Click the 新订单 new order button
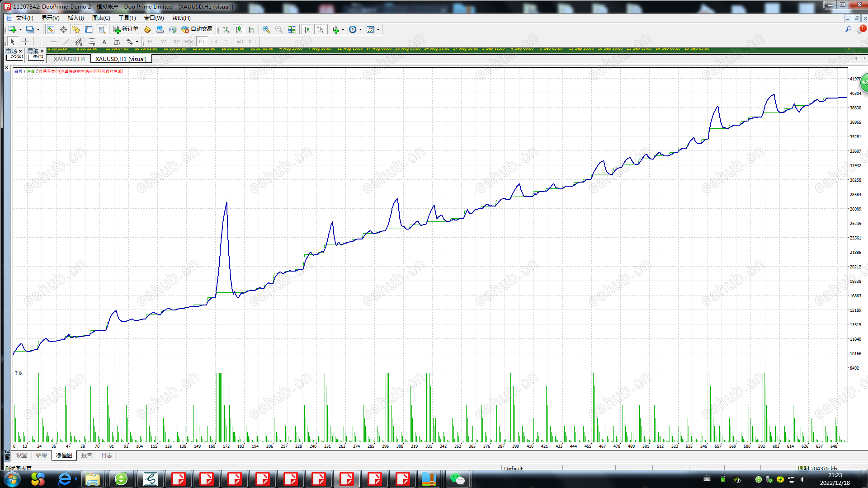 (x=126, y=29)
